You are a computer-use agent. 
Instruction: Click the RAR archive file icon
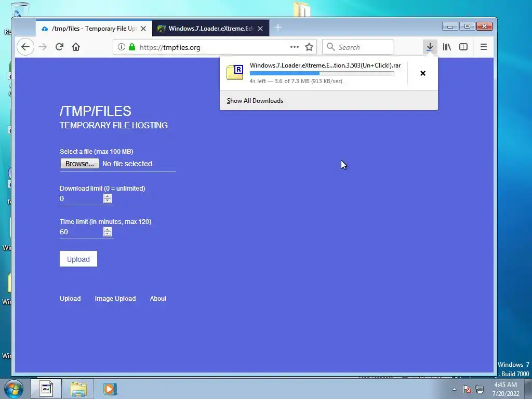(x=235, y=72)
